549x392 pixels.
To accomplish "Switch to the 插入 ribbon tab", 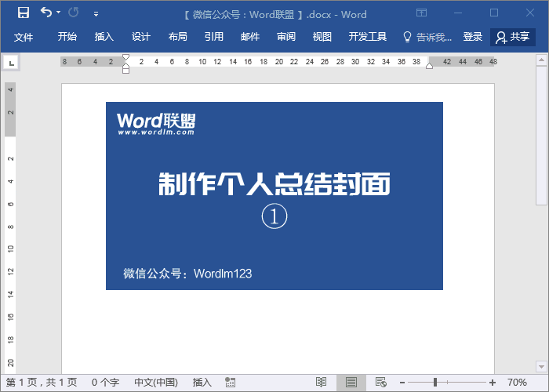I will coord(104,37).
